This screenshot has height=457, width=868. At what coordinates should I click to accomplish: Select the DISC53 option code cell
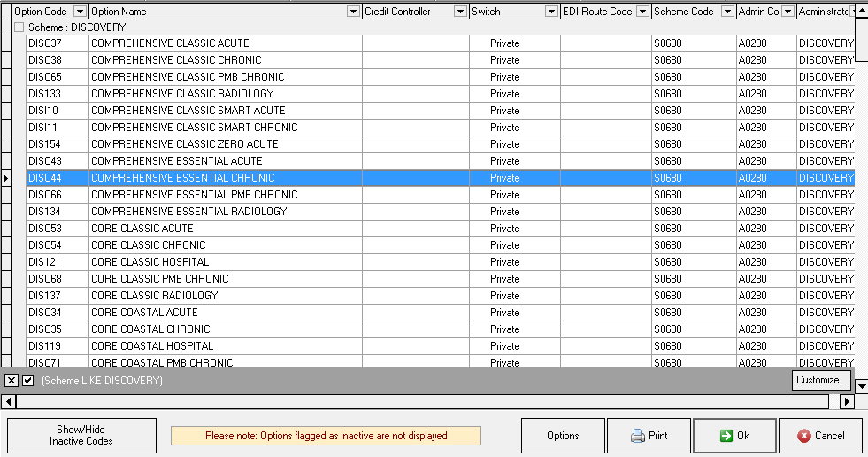58,228
